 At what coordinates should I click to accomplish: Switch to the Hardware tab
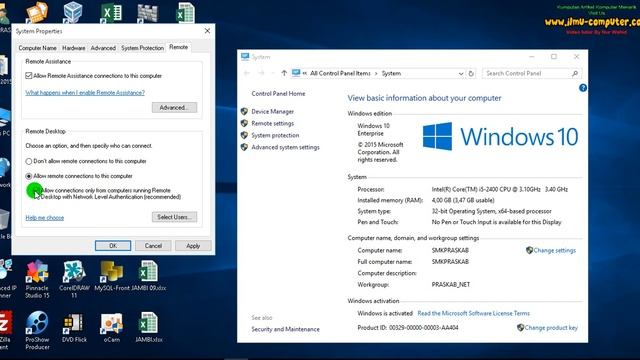point(73,48)
